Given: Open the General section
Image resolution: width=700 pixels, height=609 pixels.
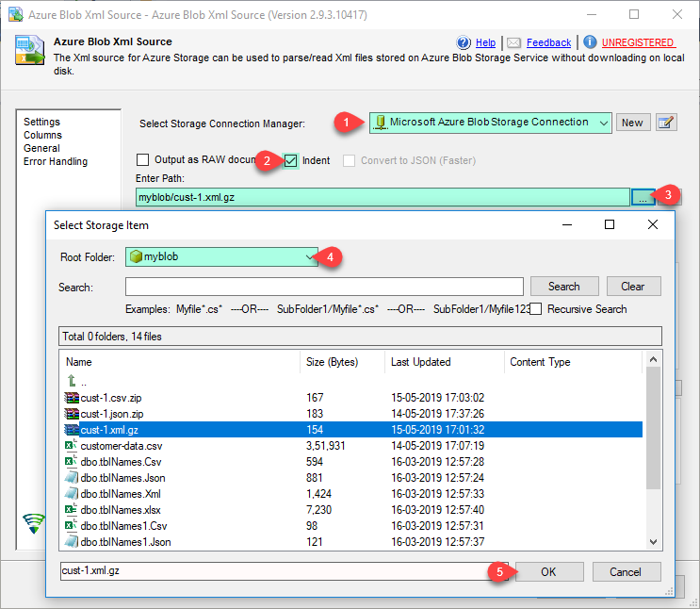Looking at the screenshot, I should (x=41, y=148).
